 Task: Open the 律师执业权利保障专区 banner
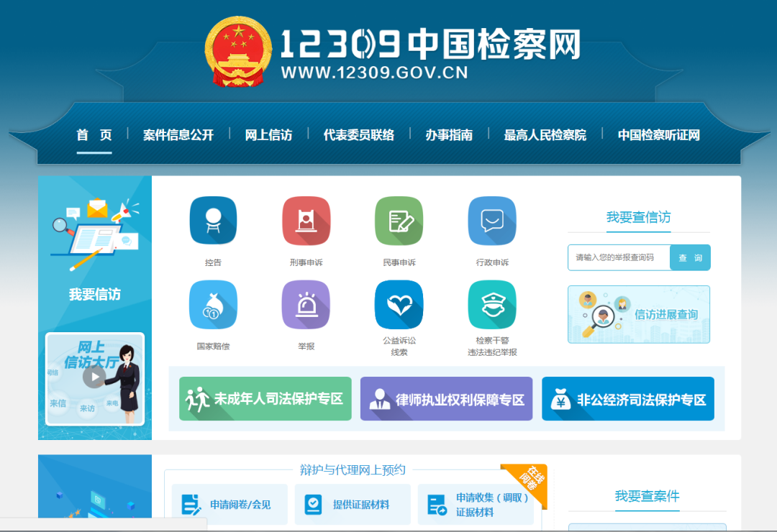pos(446,399)
